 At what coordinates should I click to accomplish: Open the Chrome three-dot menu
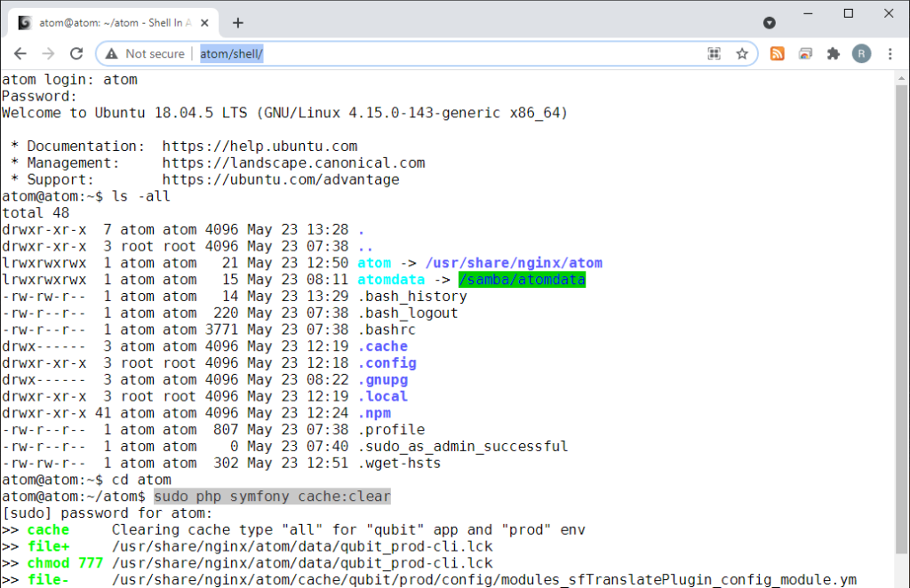[x=890, y=54]
